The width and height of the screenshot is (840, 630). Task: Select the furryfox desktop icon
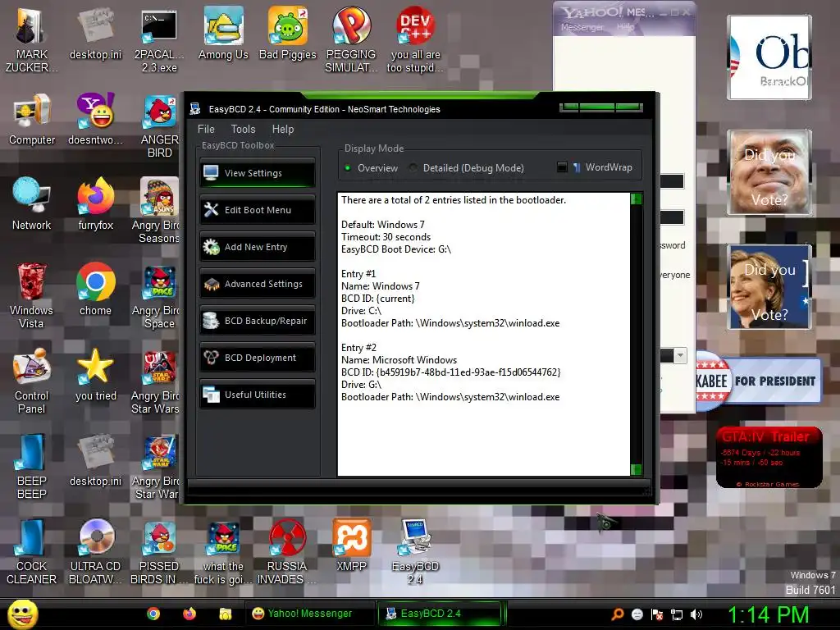[95, 204]
